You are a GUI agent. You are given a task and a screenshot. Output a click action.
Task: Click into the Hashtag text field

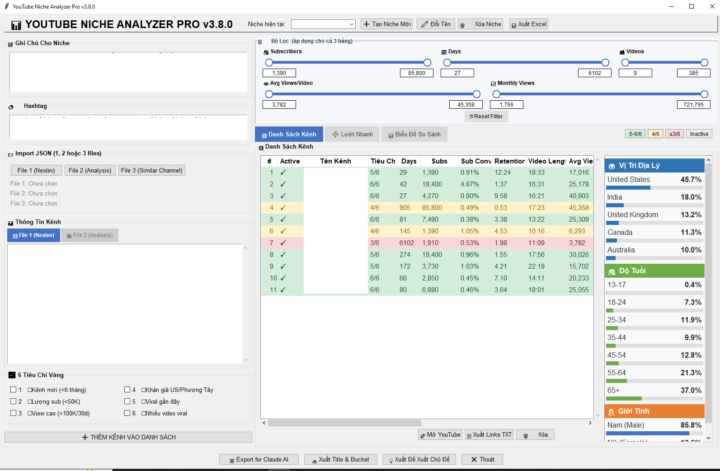(128, 127)
